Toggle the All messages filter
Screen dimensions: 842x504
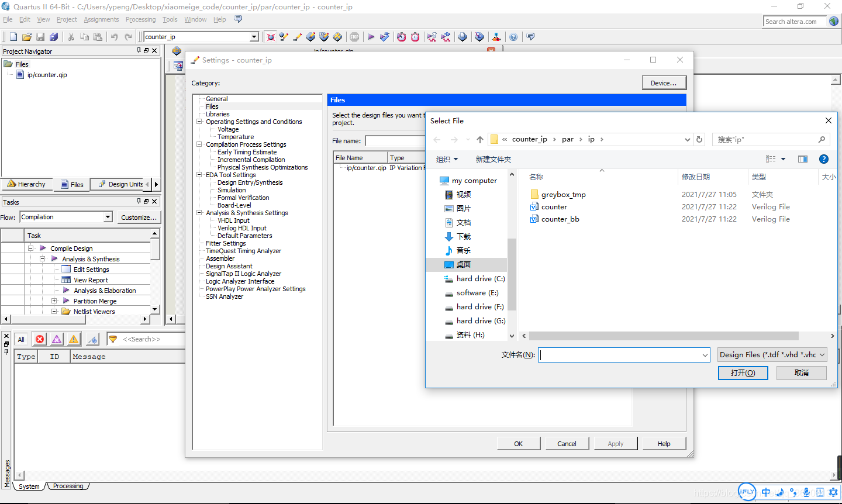[21, 339]
